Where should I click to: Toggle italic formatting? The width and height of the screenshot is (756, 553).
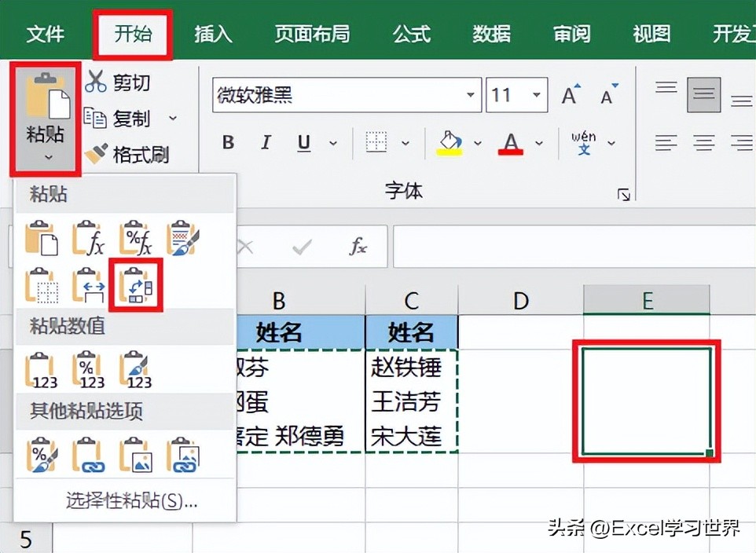tap(265, 143)
